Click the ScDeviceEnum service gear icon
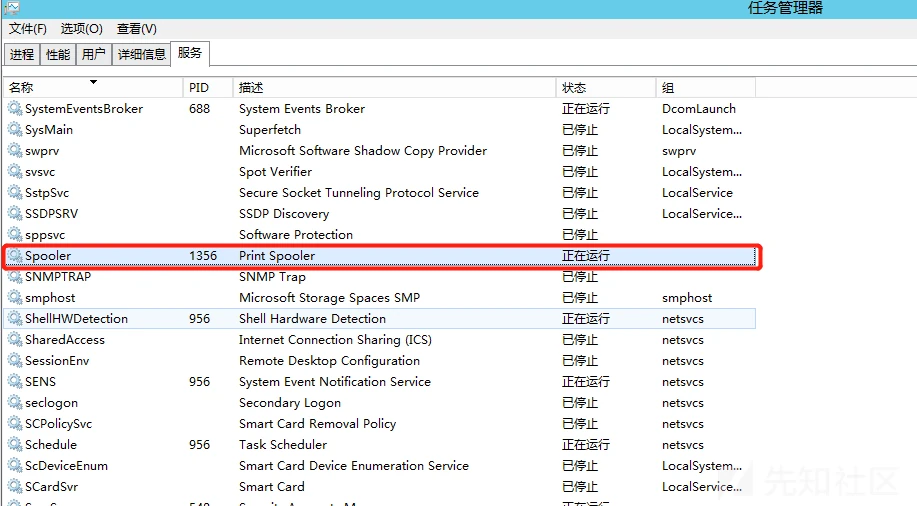 coord(15,466)
